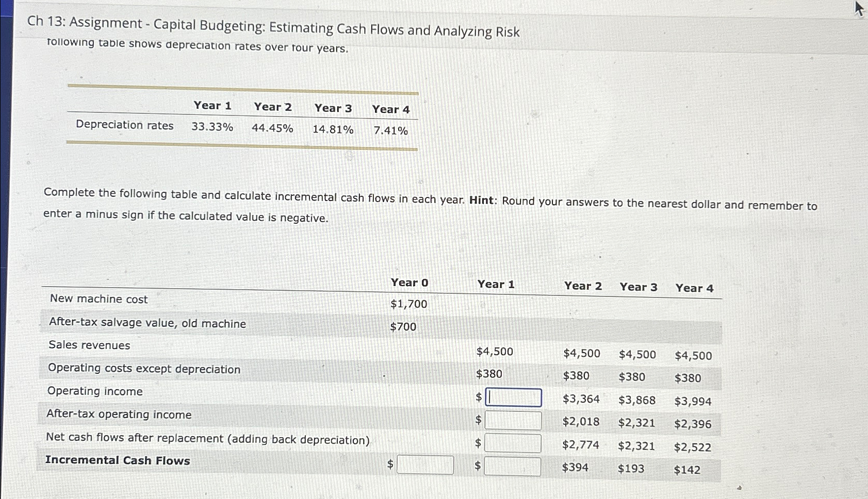The height and width of the screenshot is (499, 868).
Task: Click the Year 4 incremental cash flow $142
Action: [689, 470]
